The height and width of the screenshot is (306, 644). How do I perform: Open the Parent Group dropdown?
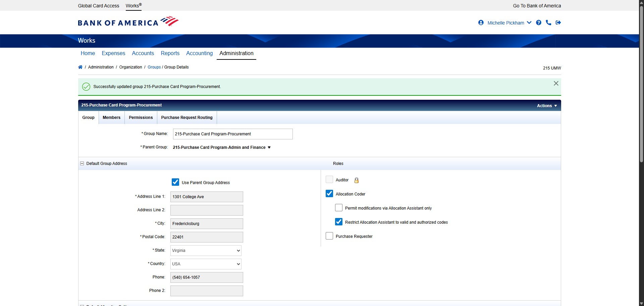(x=222, y=147)
